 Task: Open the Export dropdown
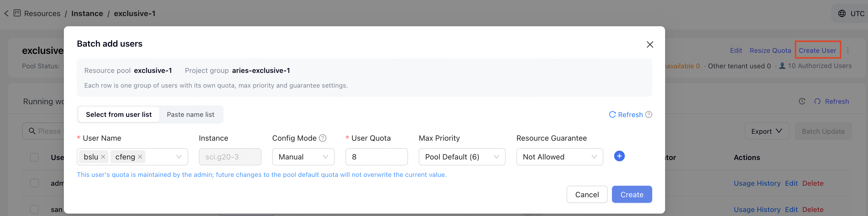coord(767,131)
